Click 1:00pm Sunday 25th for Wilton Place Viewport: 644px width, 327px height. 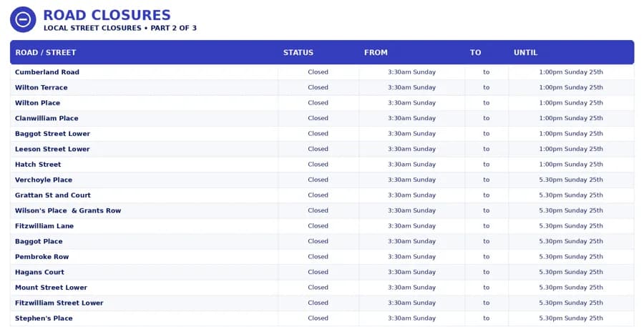(x=571, y=103)
